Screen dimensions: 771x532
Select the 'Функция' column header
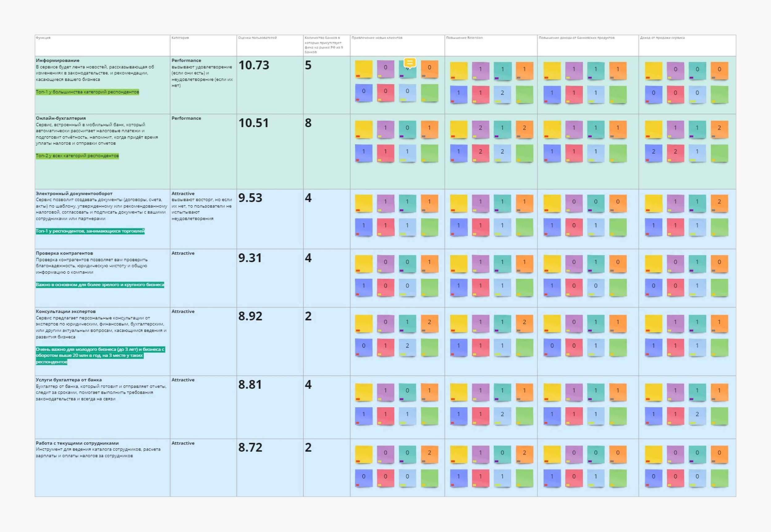pyautogui.click(x=43, y=38)
